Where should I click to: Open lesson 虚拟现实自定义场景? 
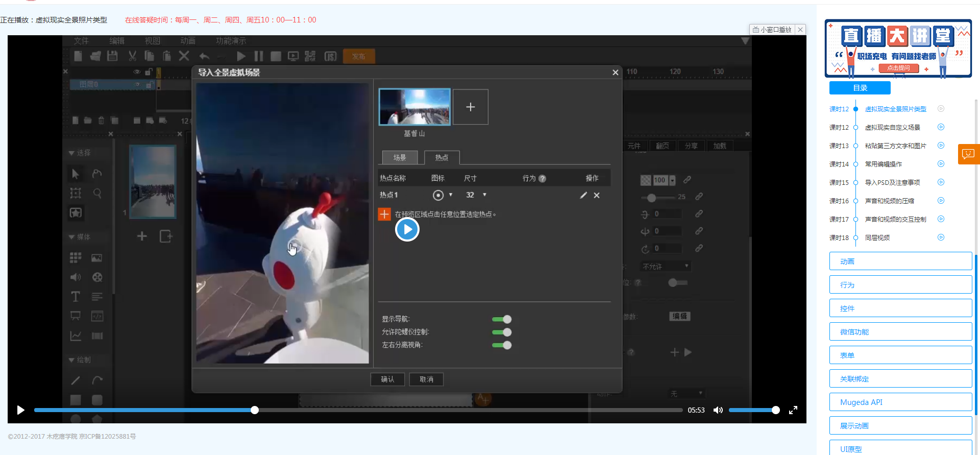coord(892,127)
